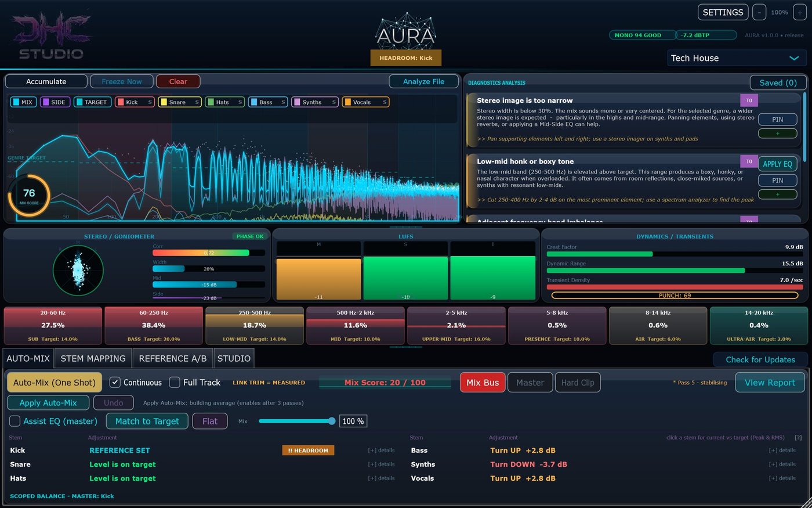Apply EQ for the low-mid honk issue
Image resolution: width=812 pixels, height=508 pixels.
tap(777, 164)
